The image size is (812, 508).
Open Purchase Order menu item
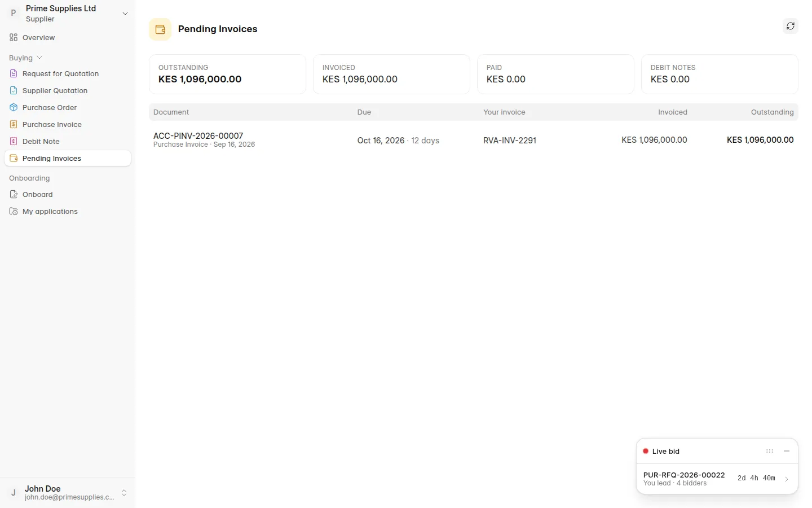[68, 107]
